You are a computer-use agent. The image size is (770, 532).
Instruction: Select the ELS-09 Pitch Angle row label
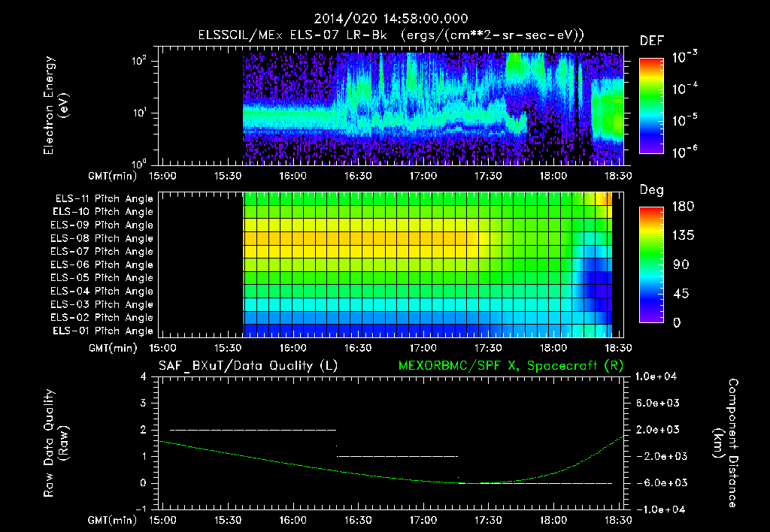[102, 225]
